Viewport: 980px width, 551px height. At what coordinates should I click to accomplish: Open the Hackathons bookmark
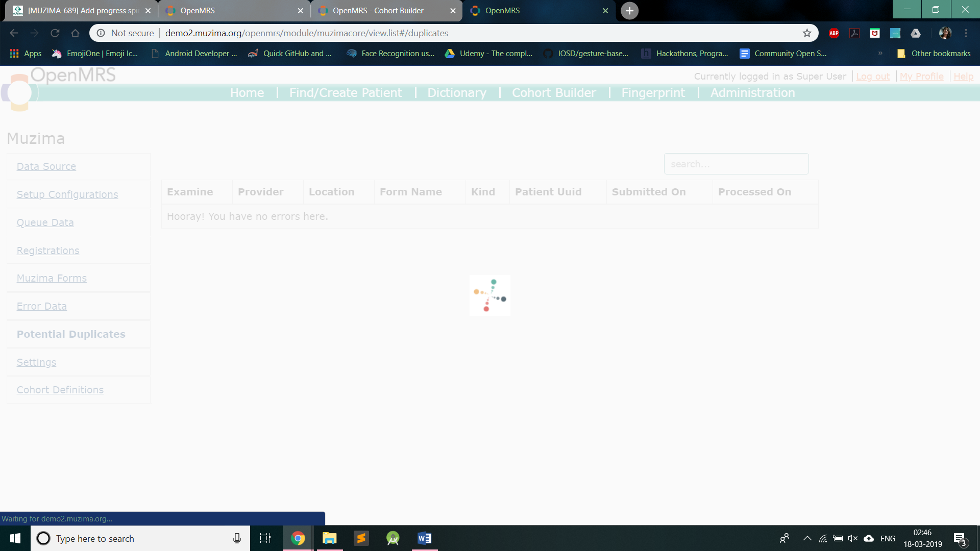click(685, 54)
